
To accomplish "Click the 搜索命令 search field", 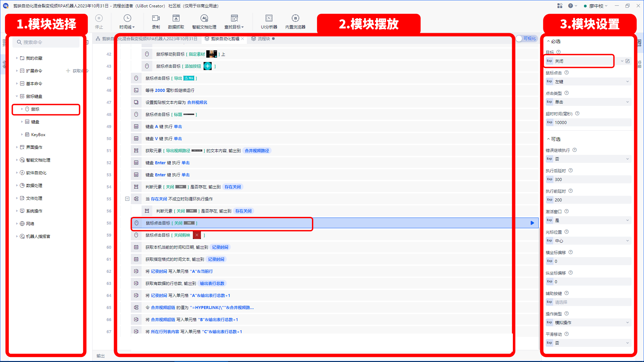I will tap(46, 42).
